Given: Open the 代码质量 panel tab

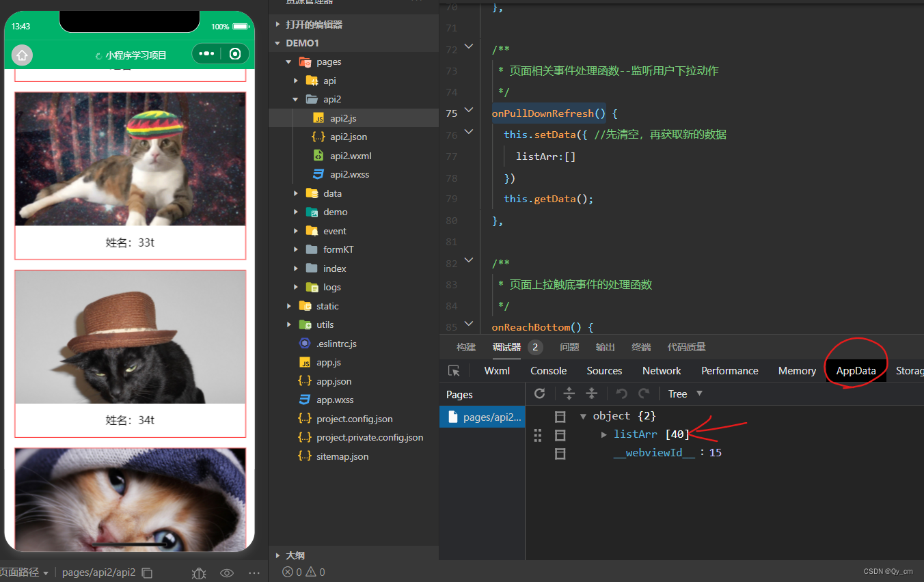Looking at the screenshot, I should [686, 347].
